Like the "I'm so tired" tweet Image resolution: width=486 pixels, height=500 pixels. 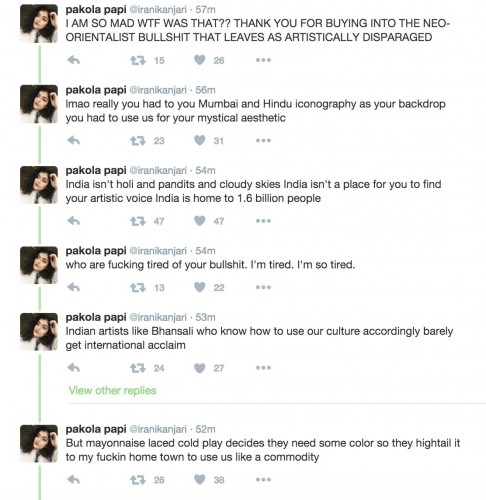click(x=200, y=287)
